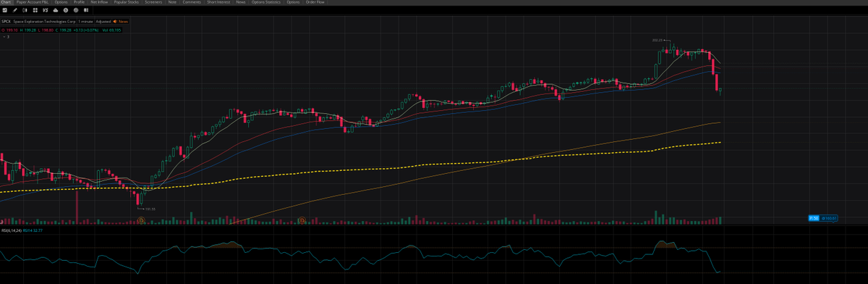This screenshot has width=868, height=284.
Task: Click the Space Exploration Technologies Corp name
Action: (x=44, y=22)
